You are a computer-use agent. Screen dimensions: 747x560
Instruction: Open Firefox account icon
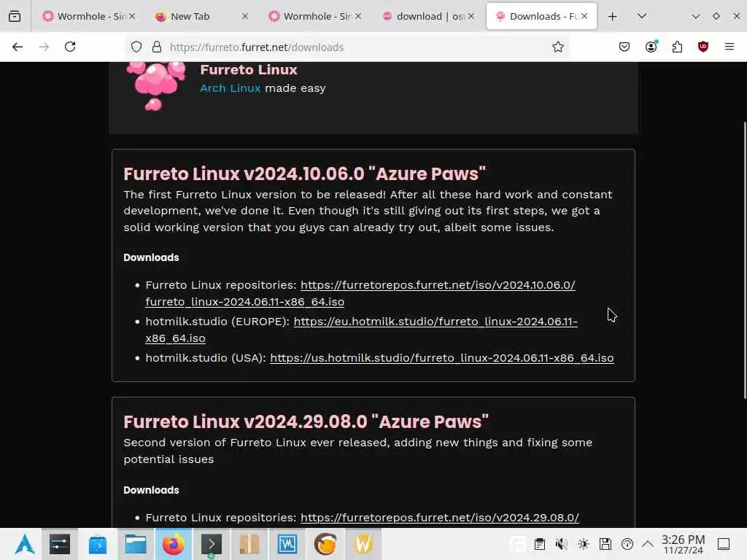(651, 47)
